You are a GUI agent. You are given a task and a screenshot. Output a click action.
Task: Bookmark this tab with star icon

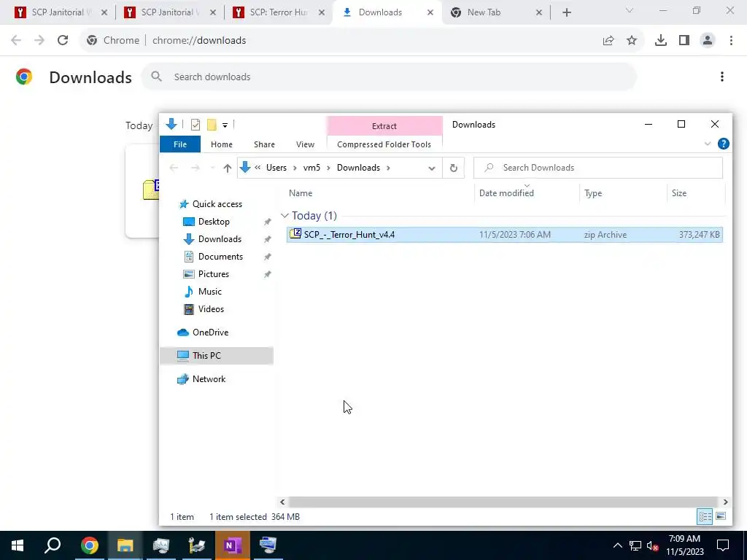click(x=632, y=41)
